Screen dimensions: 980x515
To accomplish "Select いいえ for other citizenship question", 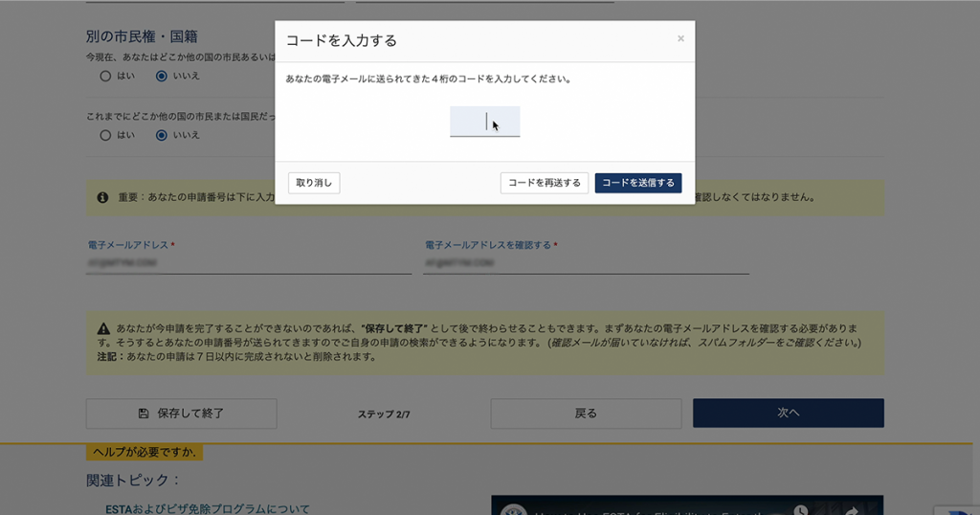I will pos(162,76).
